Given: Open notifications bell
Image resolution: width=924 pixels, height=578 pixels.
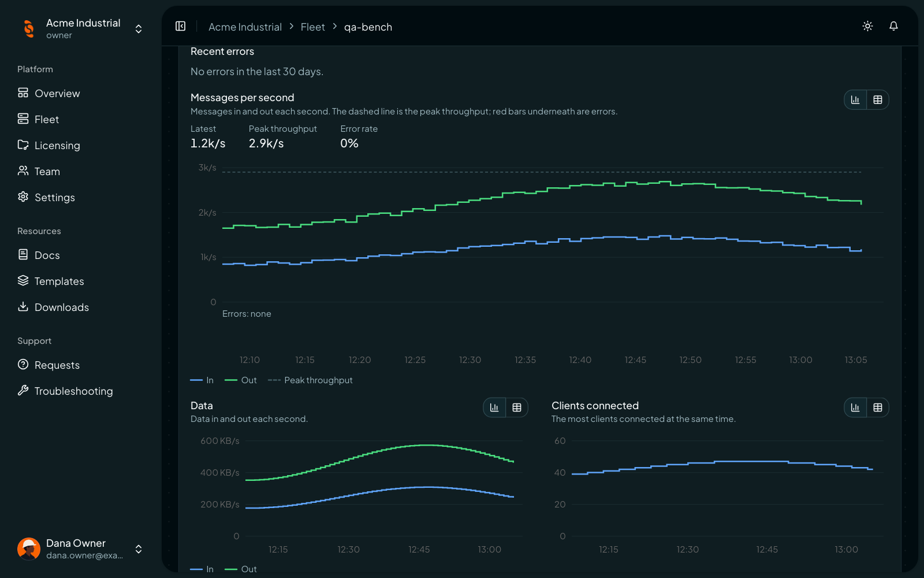Looking at the screenshot, I should coord(893,26).
